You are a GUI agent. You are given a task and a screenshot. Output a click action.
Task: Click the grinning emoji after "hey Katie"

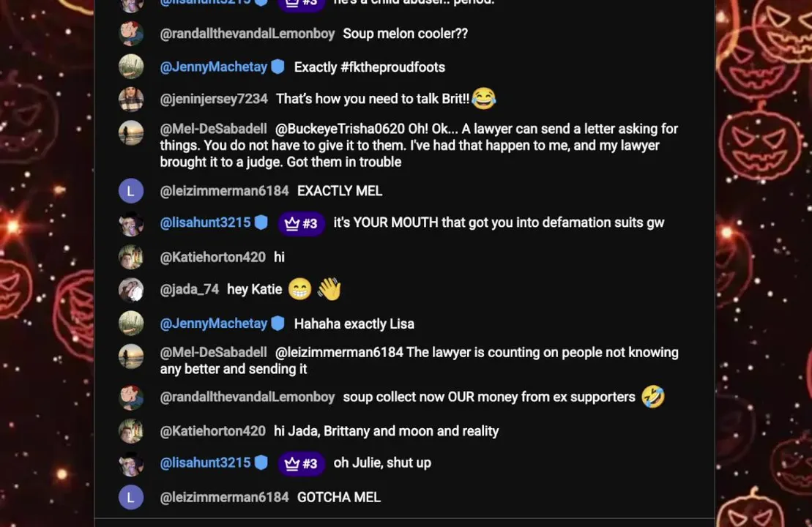coord(299,290)
